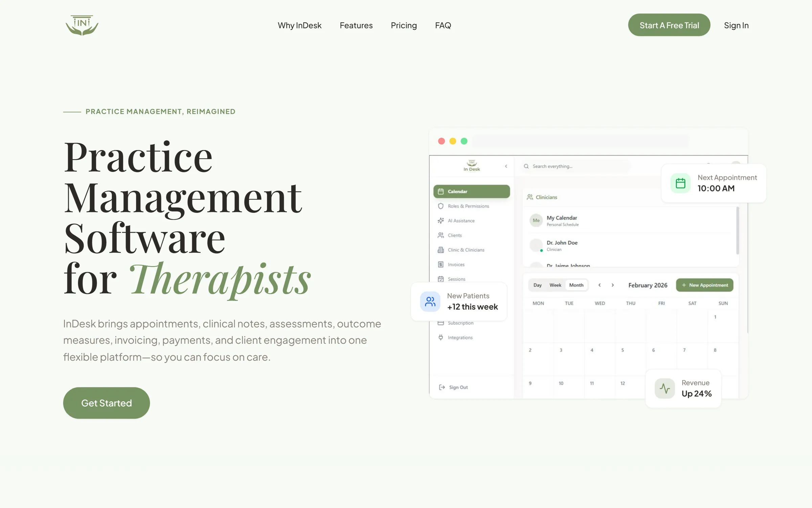The height and width of the screenshot is (508, 812).
Task: Click the mockup browser address bar
Action: pyautogui.click(x=580, y=141)
